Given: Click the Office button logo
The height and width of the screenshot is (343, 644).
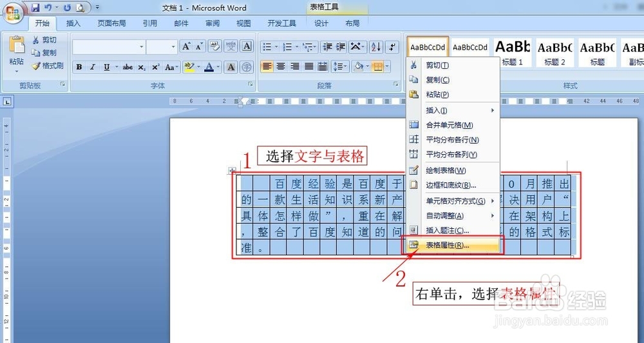Looking at the screenshot, I should point(13,12).
